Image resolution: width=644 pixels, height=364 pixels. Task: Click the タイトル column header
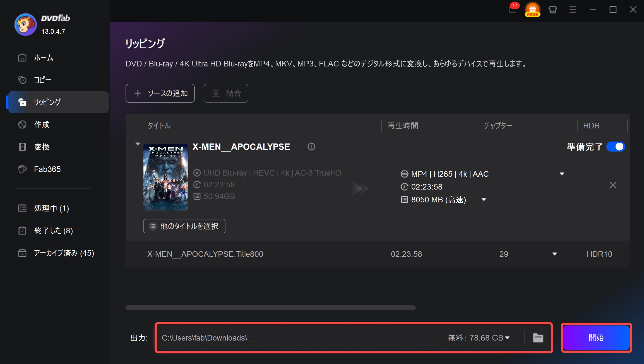tap(159, 126)
